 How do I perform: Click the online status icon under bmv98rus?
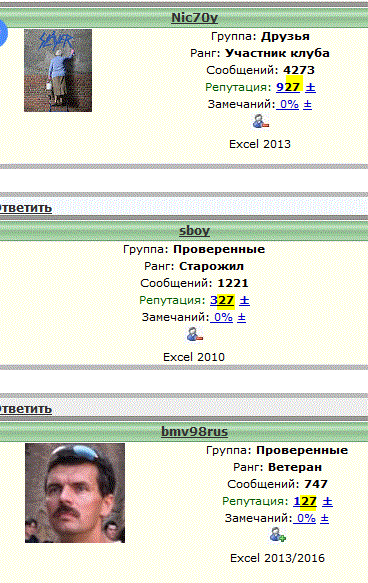(x=278, y=535)
